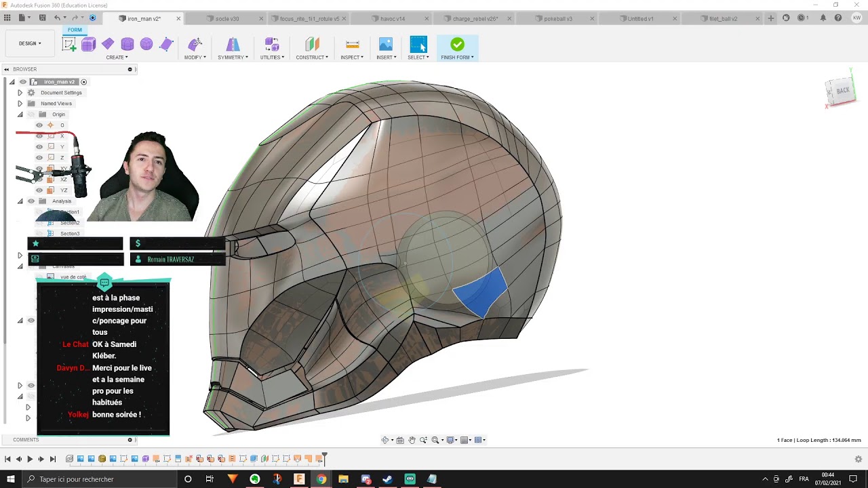Switch to the charge_rebel v26 tab
Image resolution: width=868 pixels, height=488 pixels.
click(475, 19)
